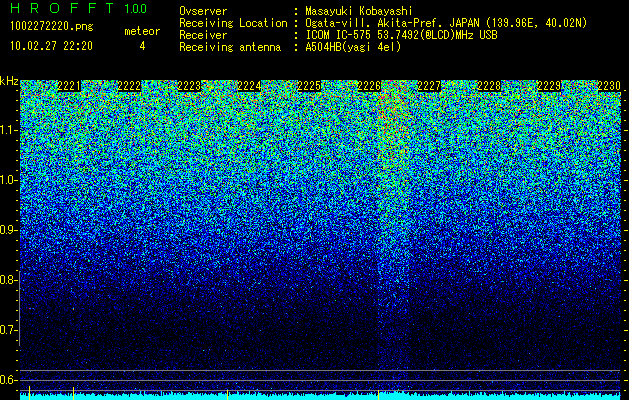Click the 1.0 frequency axis label
This screenshot has height=400, width=629.
pyautogui.click(x=7, y=180)
